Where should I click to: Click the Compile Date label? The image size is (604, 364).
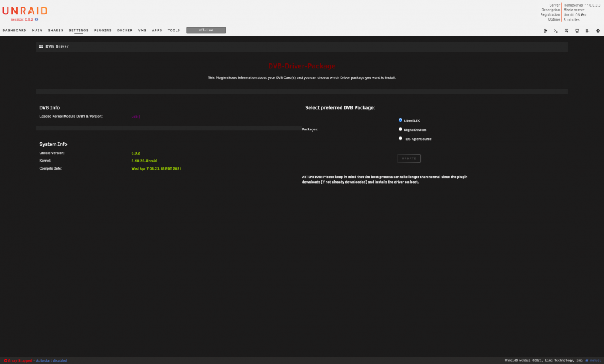51,168
